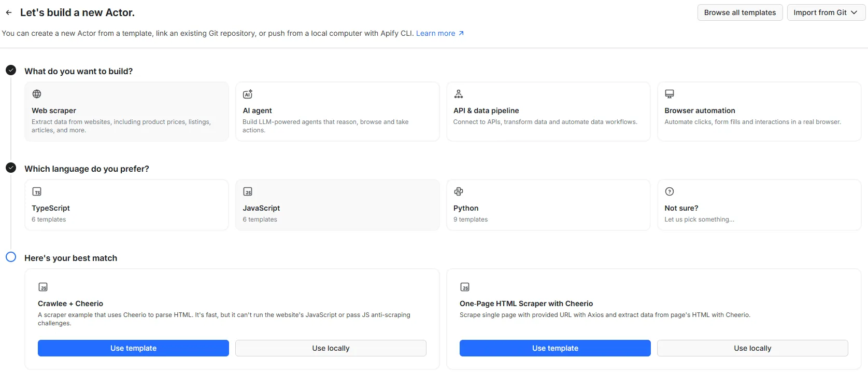Select the Web scraper option
The width and height of the screenshot is (868, 372).
tap(126, 112)
